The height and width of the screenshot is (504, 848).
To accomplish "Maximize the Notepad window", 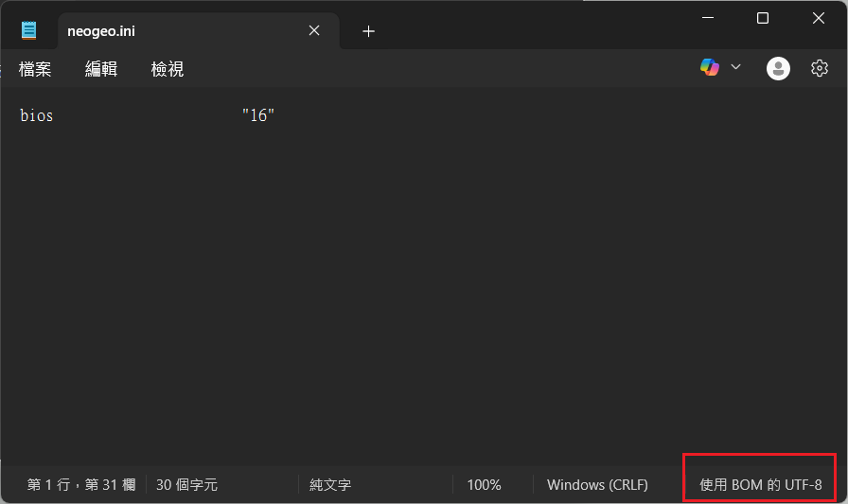I will (x=763, y=18).
